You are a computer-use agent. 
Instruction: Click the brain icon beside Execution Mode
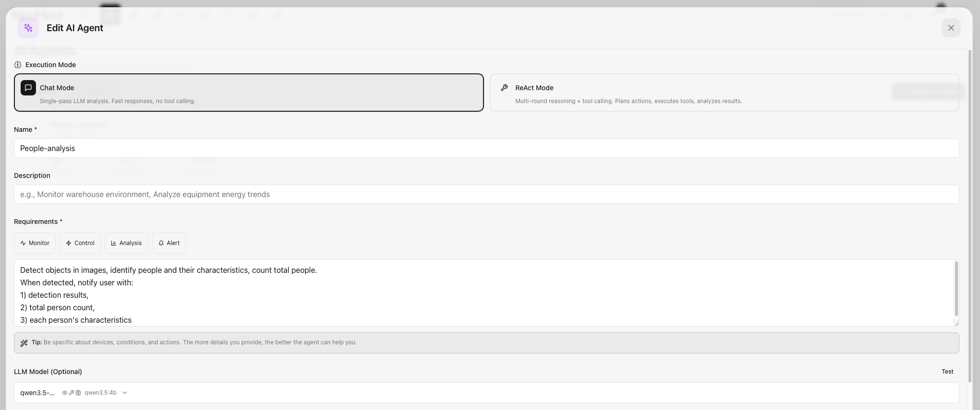click(x=18, y=65)
